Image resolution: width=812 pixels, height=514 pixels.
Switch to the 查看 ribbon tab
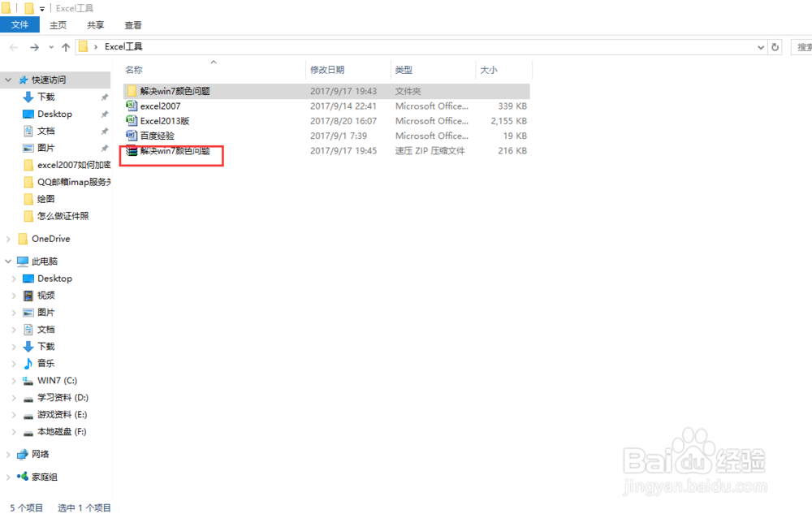133,25
